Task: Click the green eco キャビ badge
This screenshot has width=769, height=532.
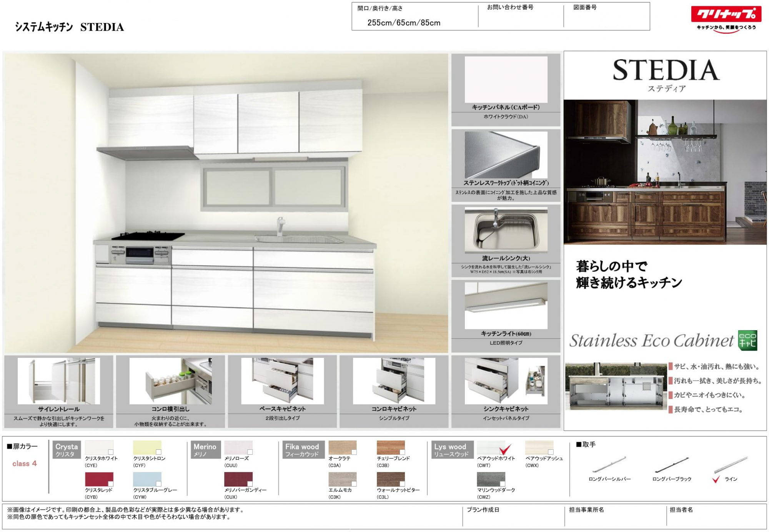Action: [x=747, y=340]
